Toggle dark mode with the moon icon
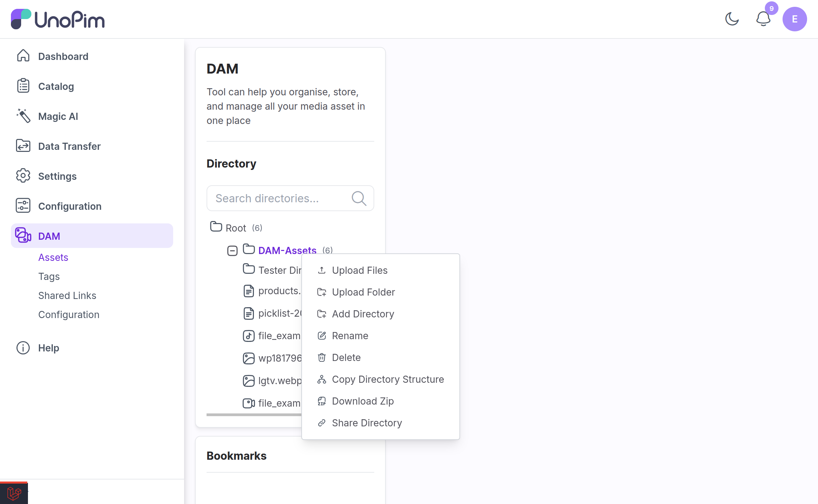The width and height of the screenshot is (818, 504). 732,19
